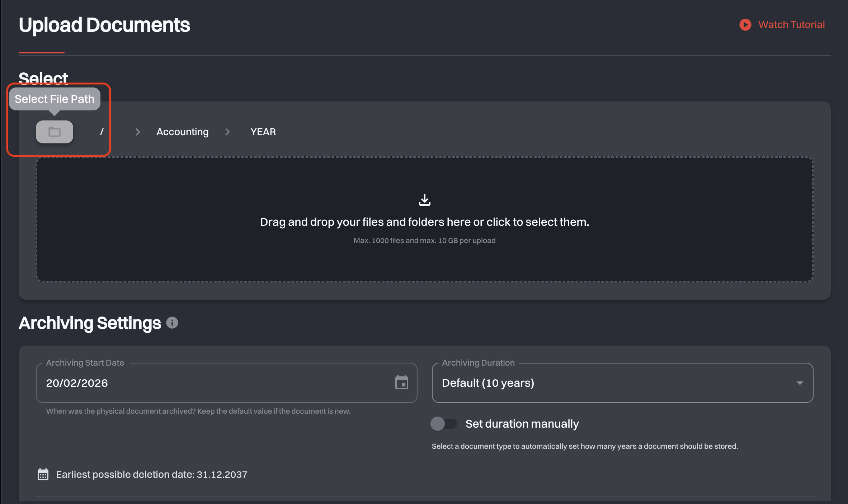Image resolution: width=848 pixels, height=504 pixels.
Task: Click the 'Set duration manually' label
Action: 522,424
